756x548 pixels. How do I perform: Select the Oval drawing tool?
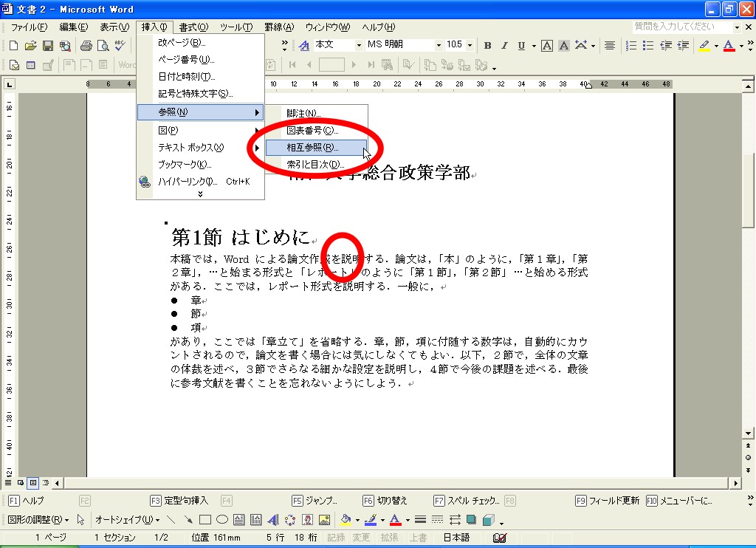(x=221, y=519)
